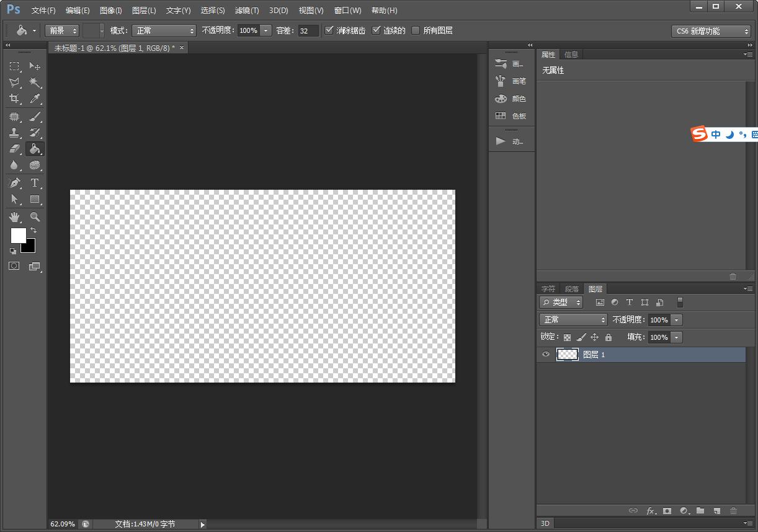This screenshot has width=758, height=532.
Task: Click the add layer style fx icon
Action: [651, 511]
